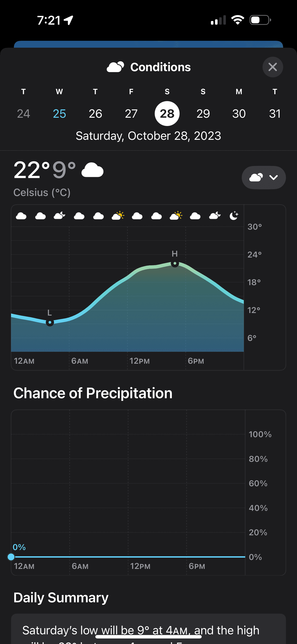Image resolution: width=297 pixels, height=644 pixels.
Task: Tap the Daily Summary text card
Action: point(148,630)
